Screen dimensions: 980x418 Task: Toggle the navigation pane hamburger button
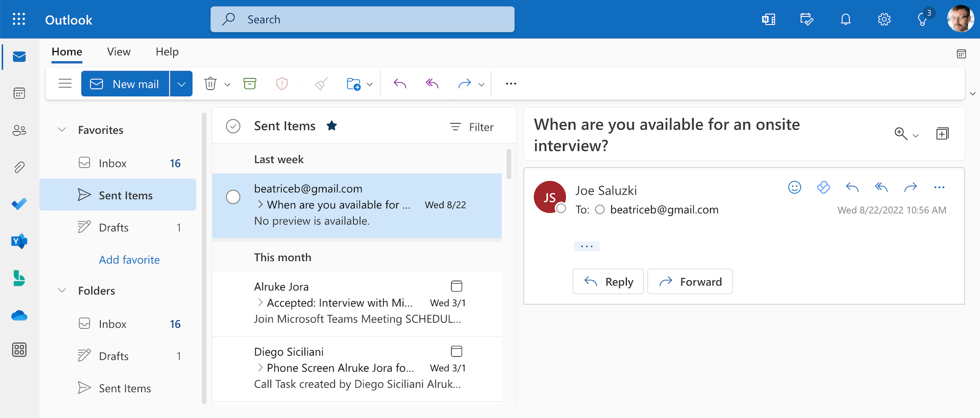[x=65, y=84]
